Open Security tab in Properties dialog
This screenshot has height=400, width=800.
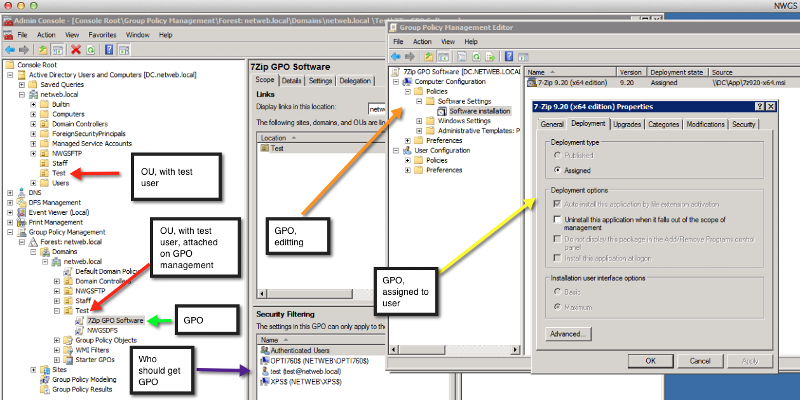pyautogui.click(x=743, y=124)
